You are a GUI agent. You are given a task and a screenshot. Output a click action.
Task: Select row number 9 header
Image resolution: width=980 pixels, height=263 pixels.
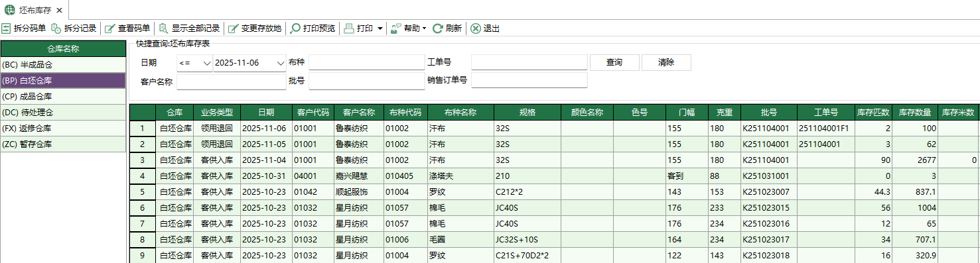coord(142,256)
